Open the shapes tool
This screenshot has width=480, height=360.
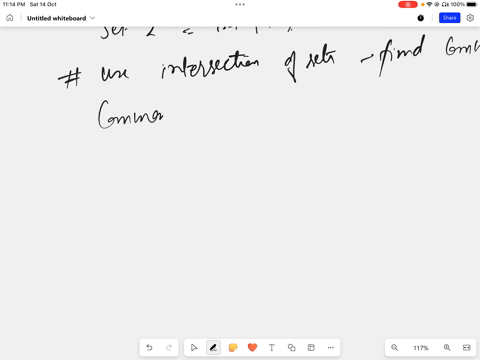click(291, 348)
